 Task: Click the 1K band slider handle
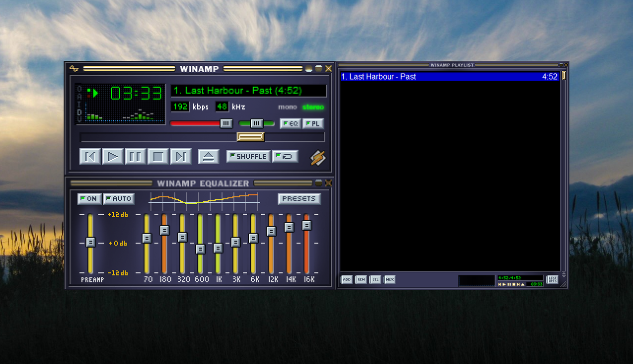[x=218, y=248]
